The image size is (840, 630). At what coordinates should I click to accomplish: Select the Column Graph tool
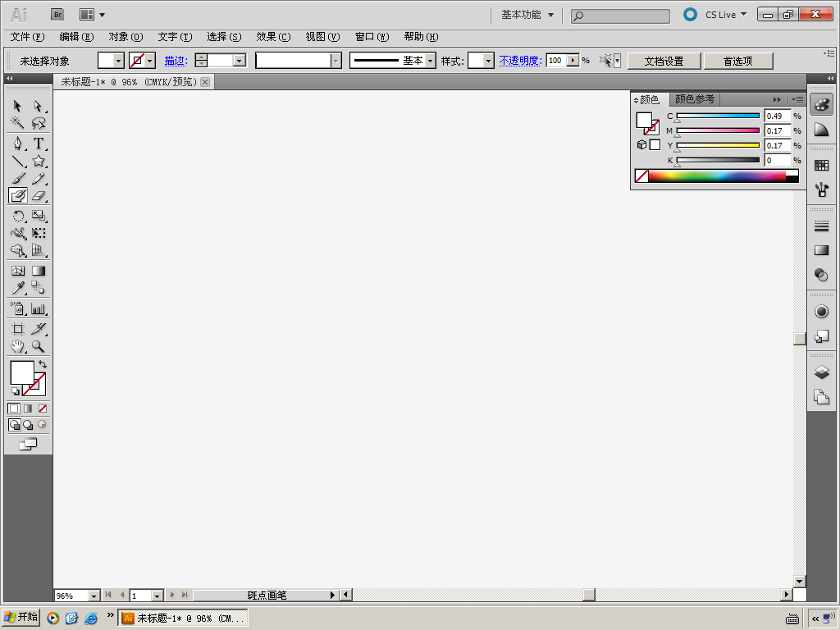(x=38, y=308)
